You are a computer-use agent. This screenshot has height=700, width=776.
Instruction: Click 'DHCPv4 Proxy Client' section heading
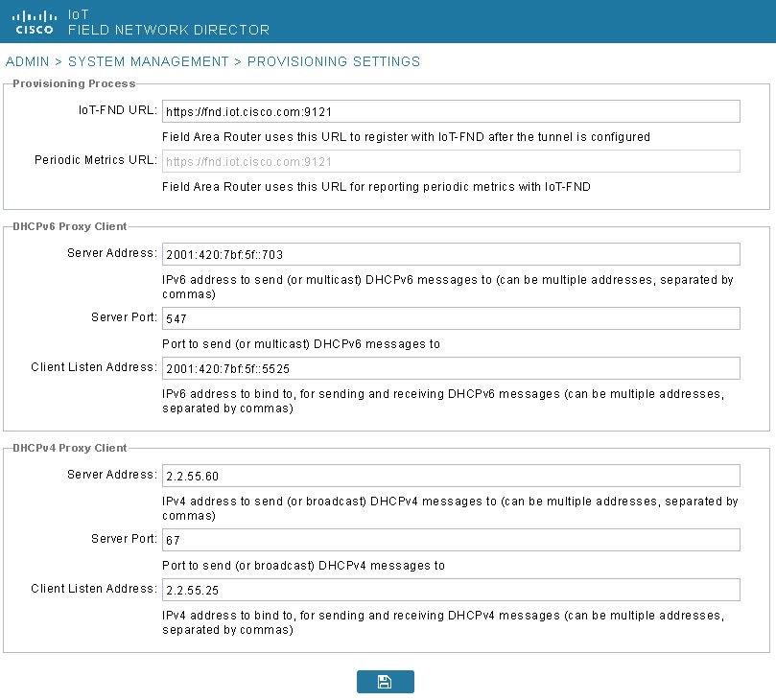pos(70,448)
